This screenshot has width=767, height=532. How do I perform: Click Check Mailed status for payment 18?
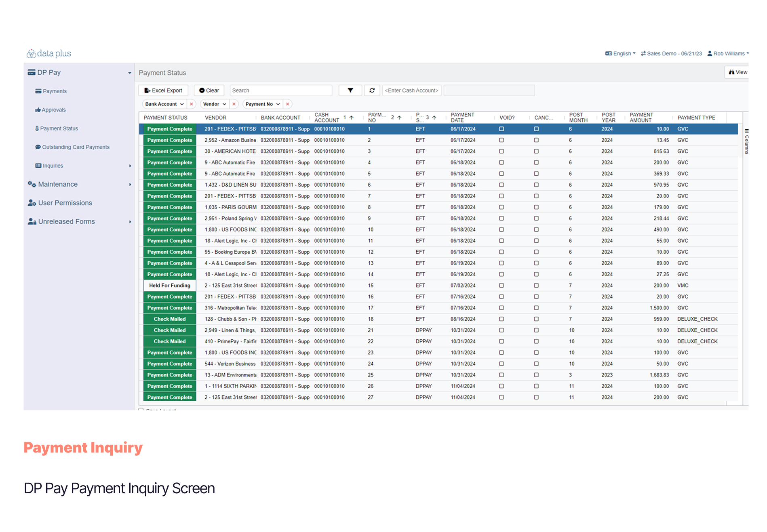[170, 319]
